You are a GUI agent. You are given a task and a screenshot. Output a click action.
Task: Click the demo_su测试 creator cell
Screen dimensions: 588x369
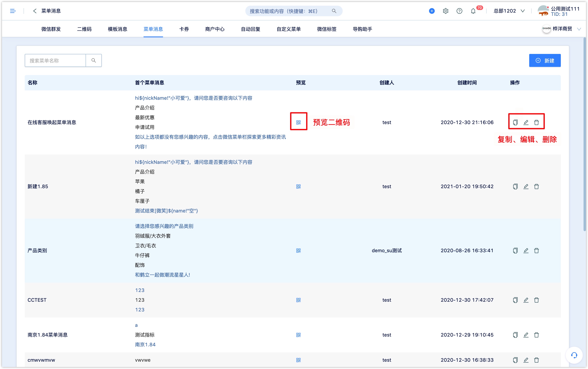tap(386, 251)
